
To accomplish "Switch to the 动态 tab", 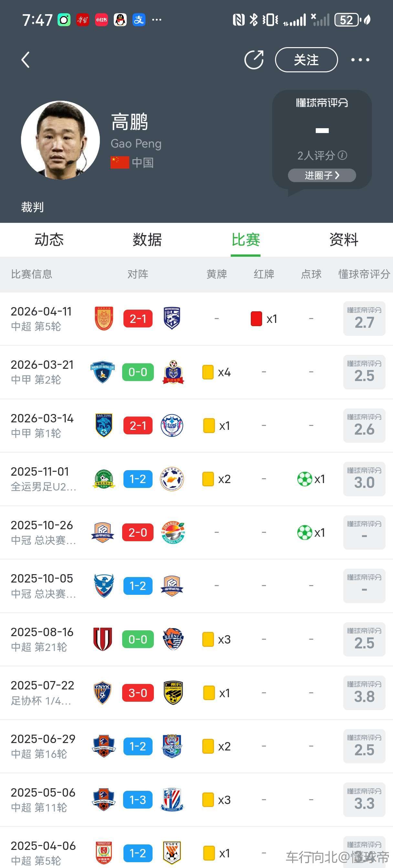I will (x=49, y=240).
